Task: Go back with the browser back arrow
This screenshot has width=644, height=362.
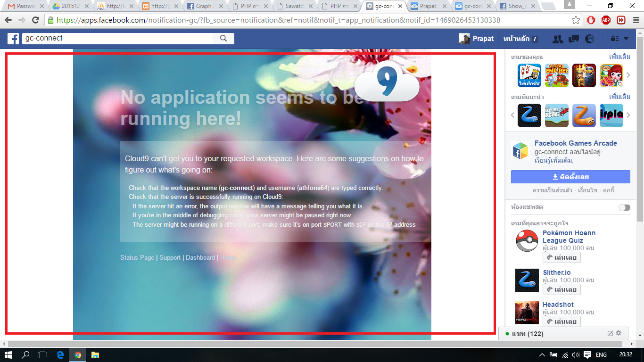Action: click(x=8, y=20)
